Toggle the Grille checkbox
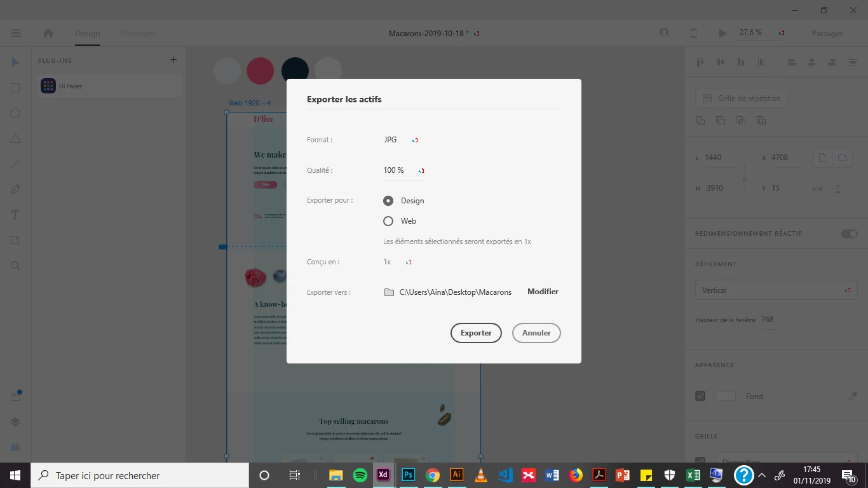Screen dimensions: 868x488 click(x=700, y=461)
